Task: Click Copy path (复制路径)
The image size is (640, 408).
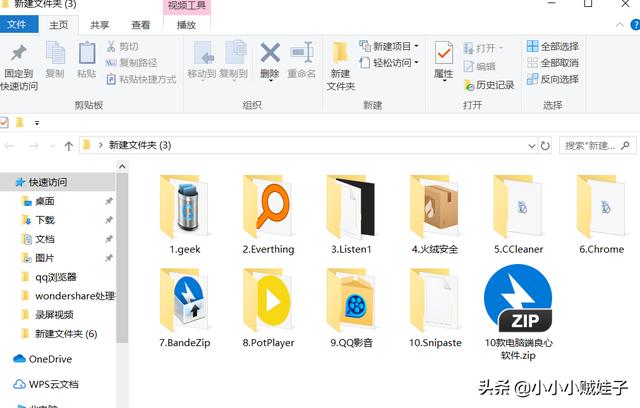Action: click(131, 63)
